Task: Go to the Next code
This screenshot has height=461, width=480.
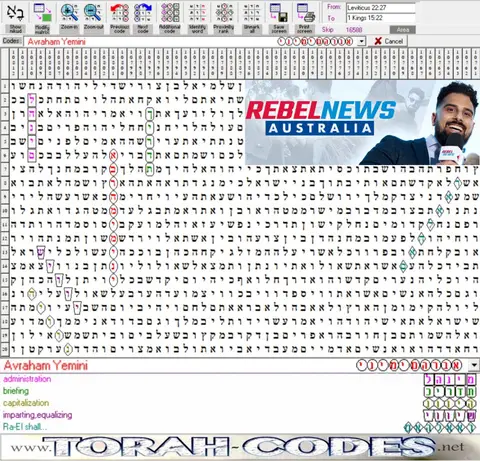Action: click(x=143, y=12)
